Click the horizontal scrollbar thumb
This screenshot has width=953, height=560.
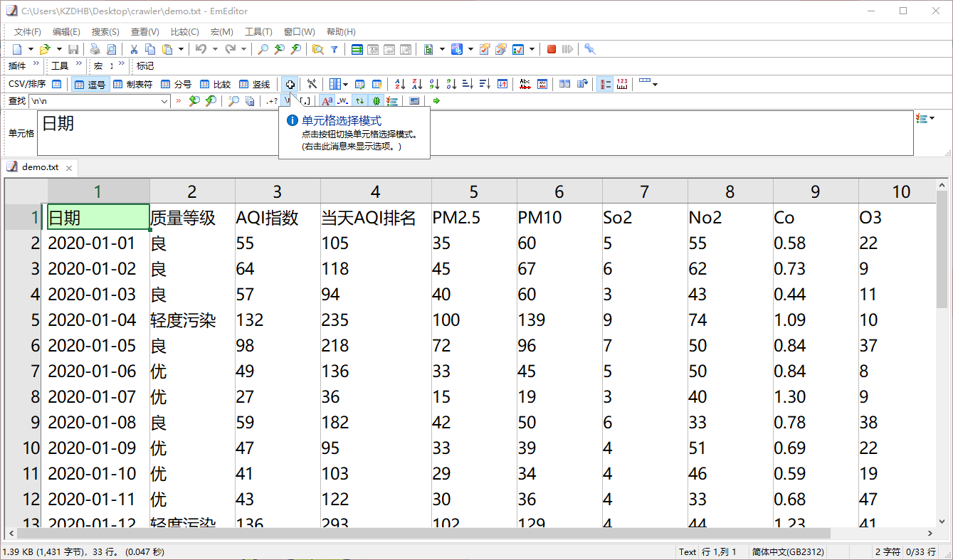423,533
